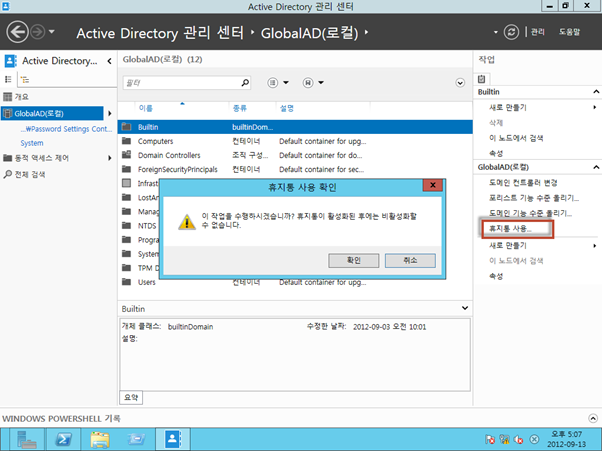Click 이 노드에서 검색 under Builtin
The height and width of the screenshot is (451, 602).
point(516,138)
